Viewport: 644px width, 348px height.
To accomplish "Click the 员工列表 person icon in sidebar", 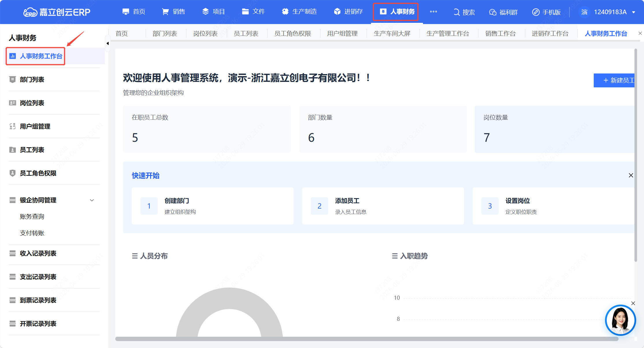I will pyautogui.click(x=12, y=150).
